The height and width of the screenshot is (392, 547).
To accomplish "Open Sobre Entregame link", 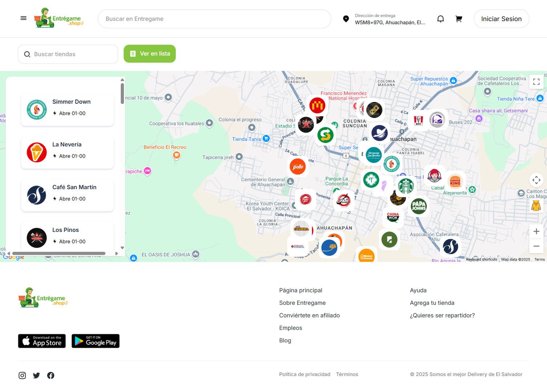I will [x=302, y=303].
